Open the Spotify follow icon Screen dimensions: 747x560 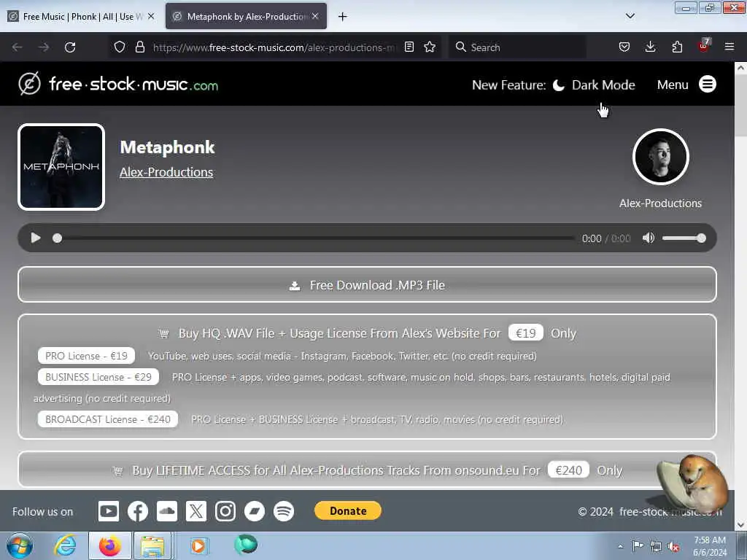284,511
